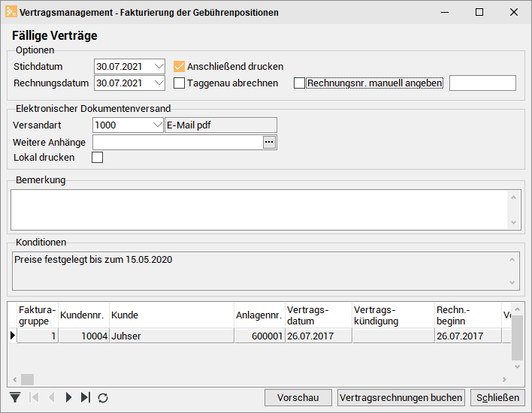Enable Taggenau abrechnen checkbox

pos(179,83)
